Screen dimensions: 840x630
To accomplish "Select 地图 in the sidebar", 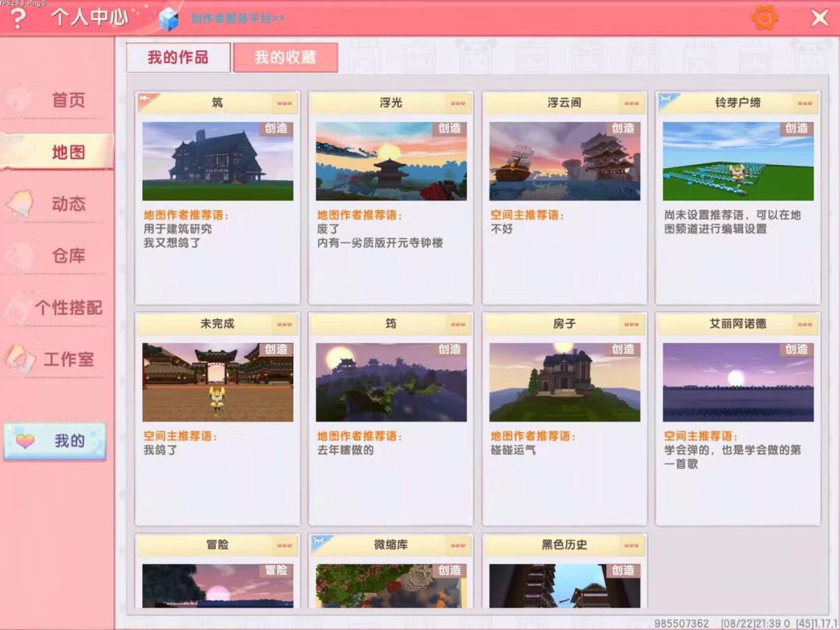I will pyautogui.click(x=56, y=152).
